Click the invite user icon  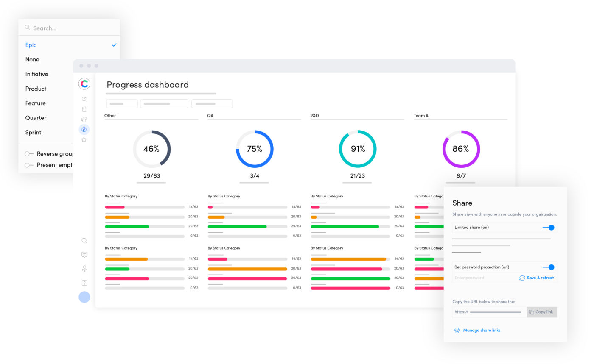(x=84, y=268)
